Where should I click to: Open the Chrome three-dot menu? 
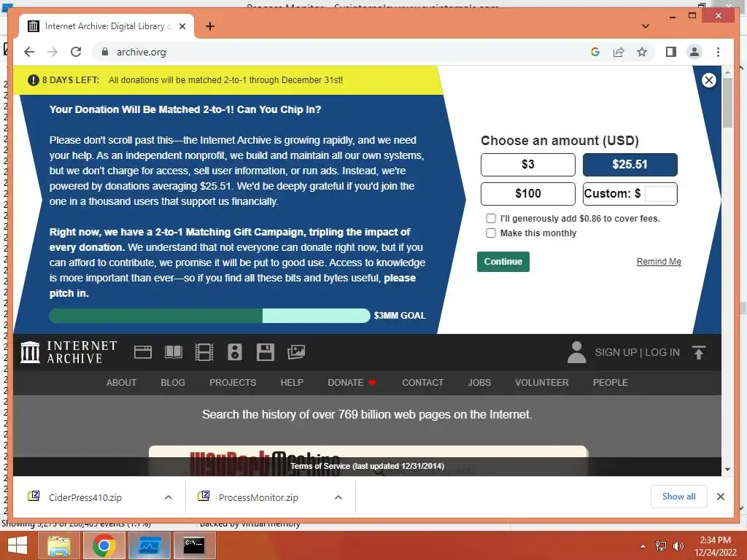coord(718,52)
